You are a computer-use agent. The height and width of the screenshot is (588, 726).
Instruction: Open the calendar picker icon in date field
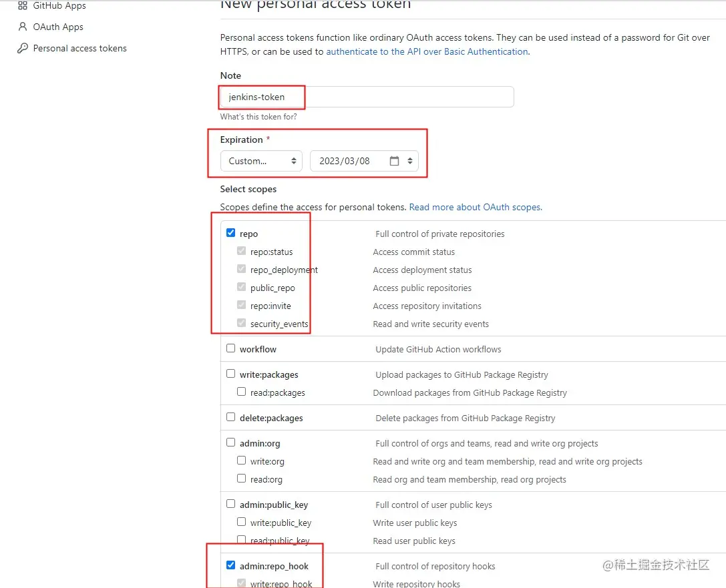(394, 162)
